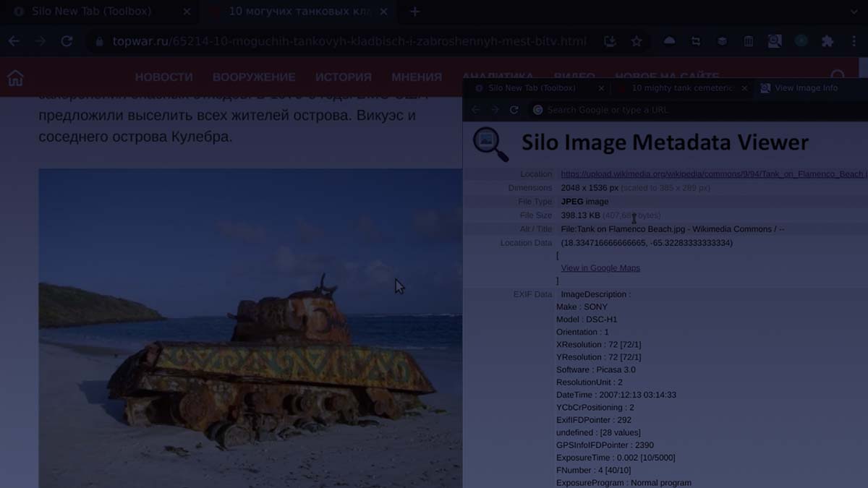Open a new tab with plus button

click(x=414, y=12)
